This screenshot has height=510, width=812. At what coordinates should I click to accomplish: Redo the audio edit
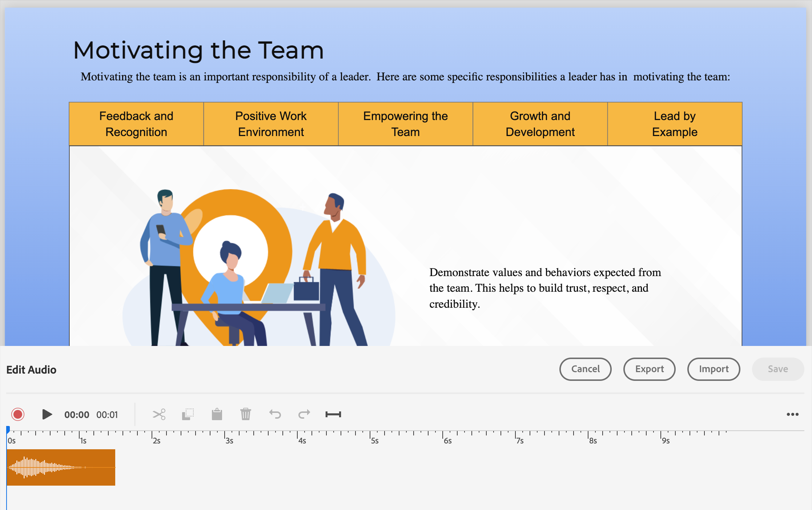[304, 414]
